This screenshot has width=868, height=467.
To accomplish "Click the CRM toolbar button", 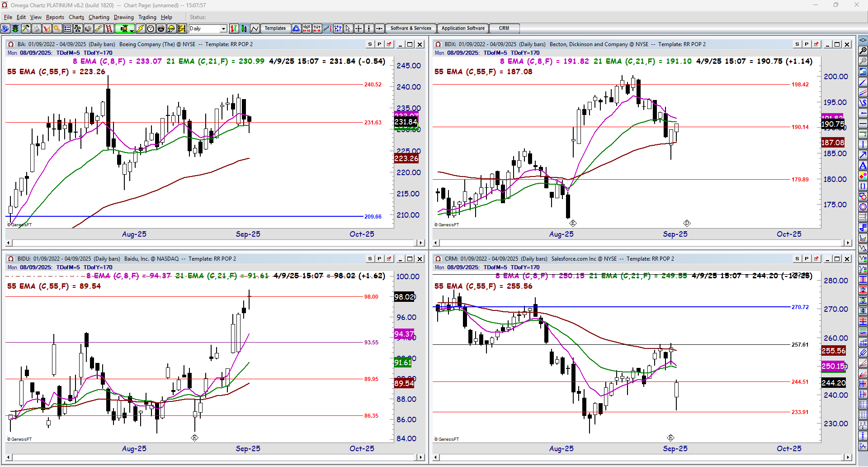I will coord(504,29).
